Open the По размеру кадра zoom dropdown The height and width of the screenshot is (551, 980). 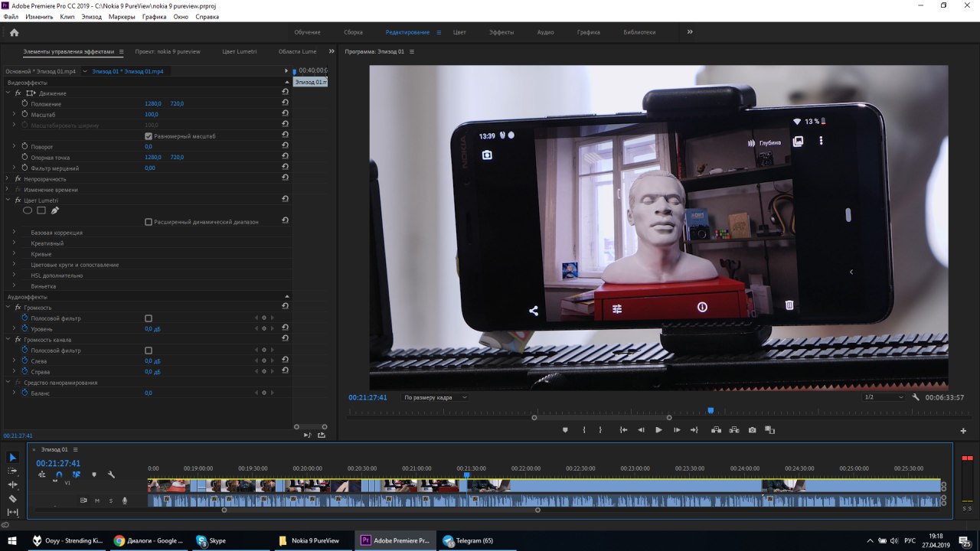[436, 397]
